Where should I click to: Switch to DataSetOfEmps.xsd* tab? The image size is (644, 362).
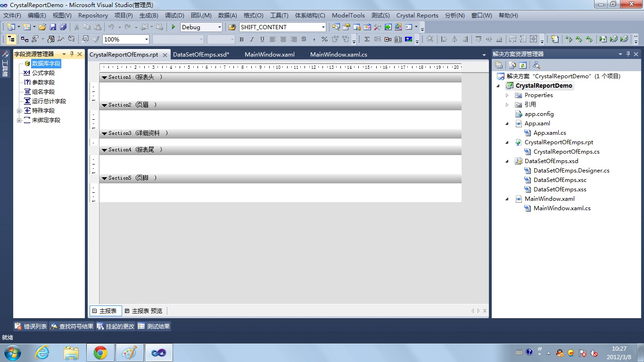pos(201,55)
